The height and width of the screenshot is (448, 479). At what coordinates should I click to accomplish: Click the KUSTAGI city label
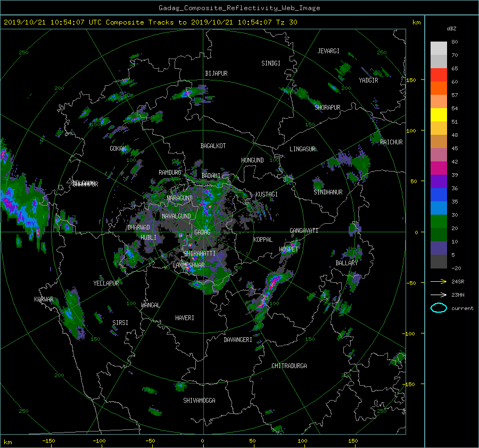(267, 194)
